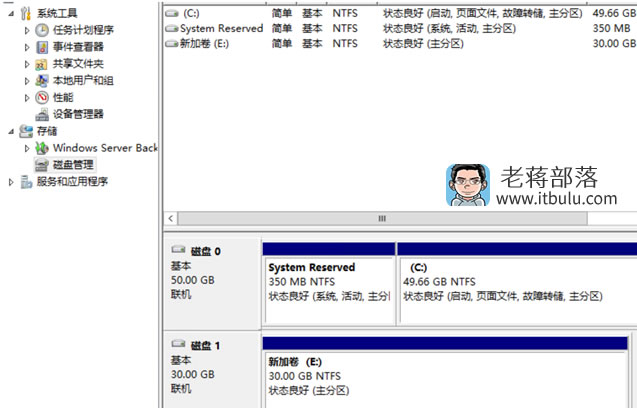Viewport: 637px width, 408px height.
Task: Expand the Task Scheduler tree arrow
Action: click(27, 30)
